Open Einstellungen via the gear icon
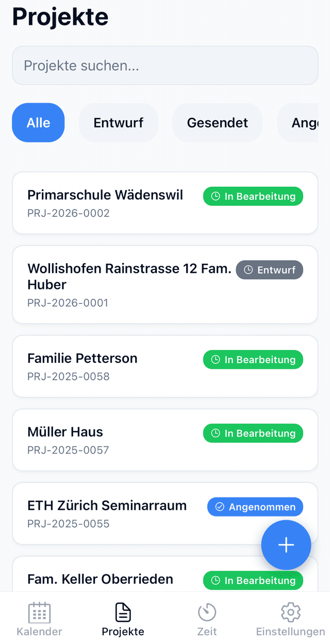The width and height of the screenshot is (330, 644). (x=290, y=611)
